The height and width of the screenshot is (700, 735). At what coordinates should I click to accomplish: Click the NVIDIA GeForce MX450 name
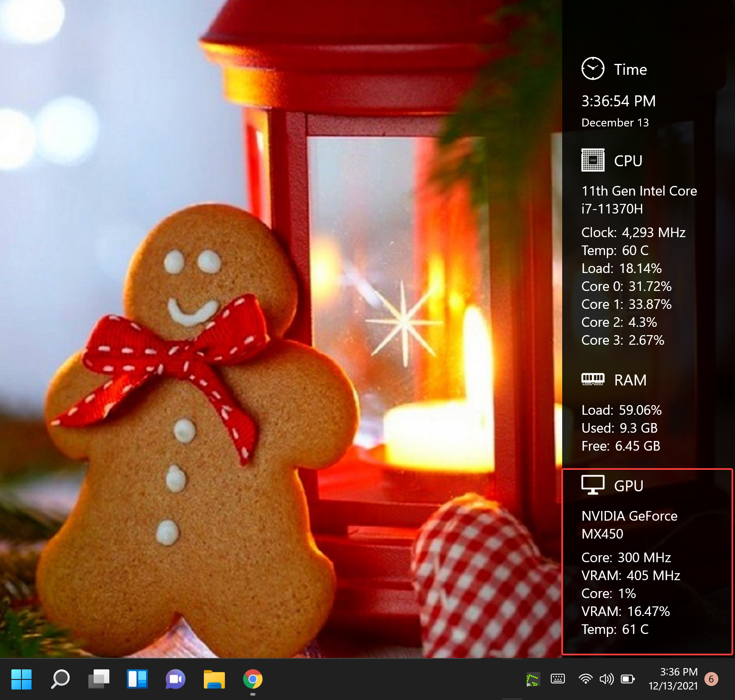pos(630,525)
